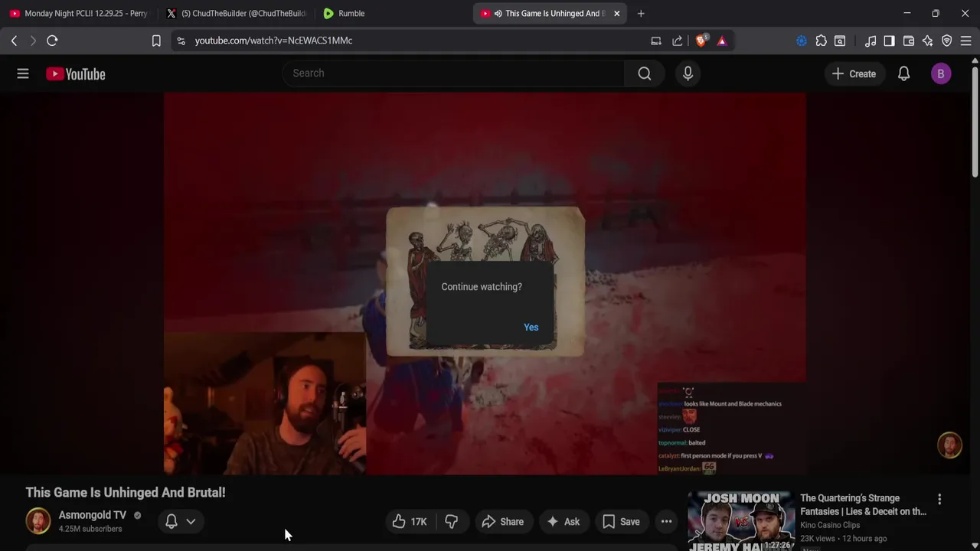Open the Asmongold TV channel name link
The width and height of the screenshot is (980, 551).
coord(93,515)
